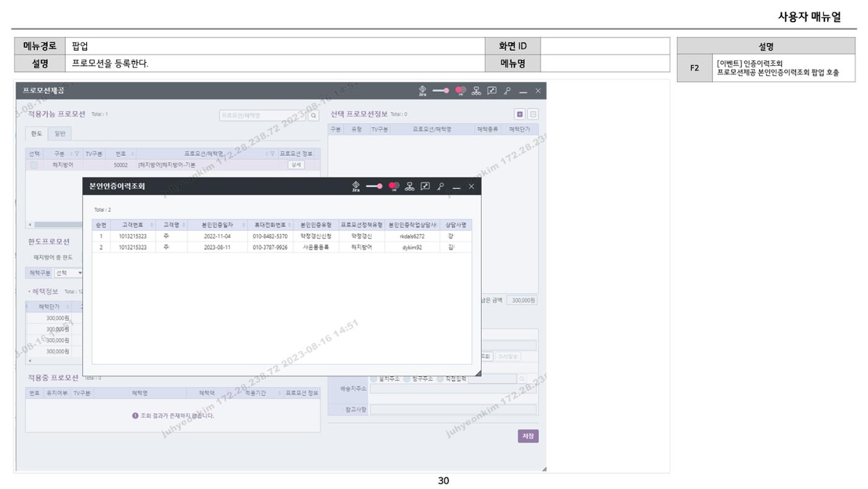The image size is (868, 489).
Task: Click Jira icon in 프로모션제공 window title bar
Action: point(423,91)
